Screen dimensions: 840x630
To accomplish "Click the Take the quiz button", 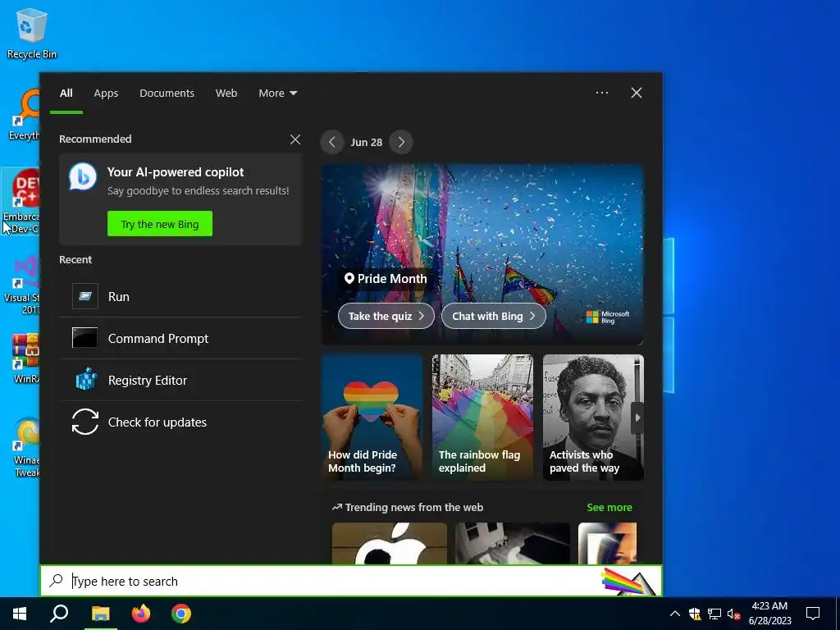I will pos(386,316).
